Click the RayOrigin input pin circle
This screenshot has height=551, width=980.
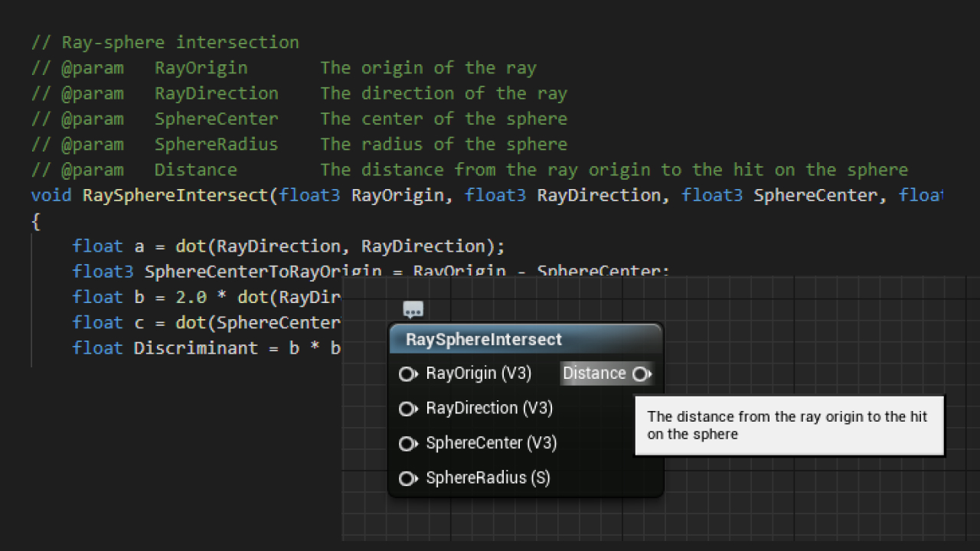(407, 373)
